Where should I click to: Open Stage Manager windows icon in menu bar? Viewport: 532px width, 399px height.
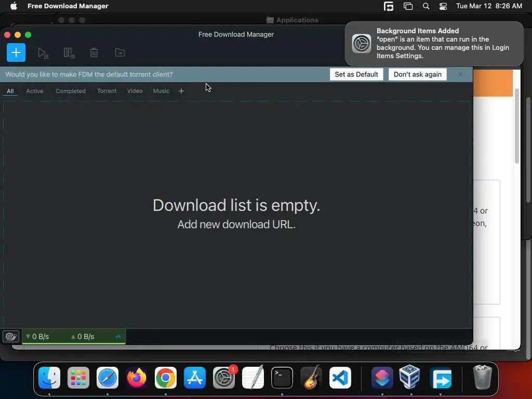click(x=408, y=6)
